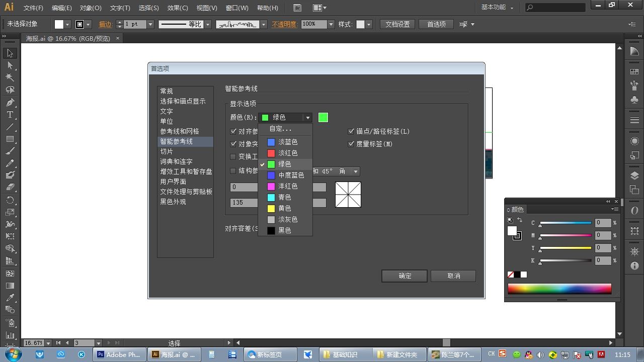Select the Symbol Sprayer tool
The height and width of the screenshot is (362, 644).
(10, 322)
